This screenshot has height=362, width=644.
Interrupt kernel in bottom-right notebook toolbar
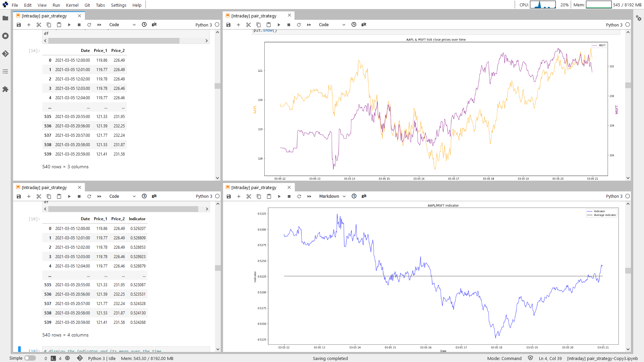pos(289,196)
